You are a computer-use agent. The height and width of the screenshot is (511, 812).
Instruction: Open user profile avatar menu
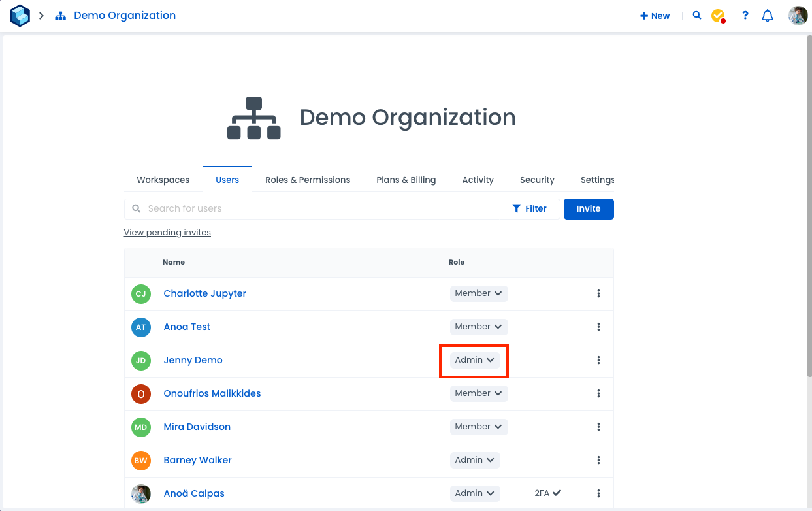(798, 16)
